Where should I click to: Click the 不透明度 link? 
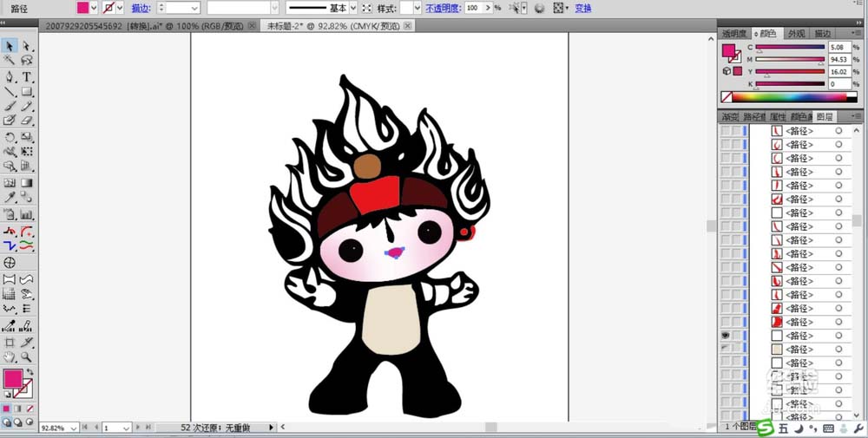tap(444, 9)
